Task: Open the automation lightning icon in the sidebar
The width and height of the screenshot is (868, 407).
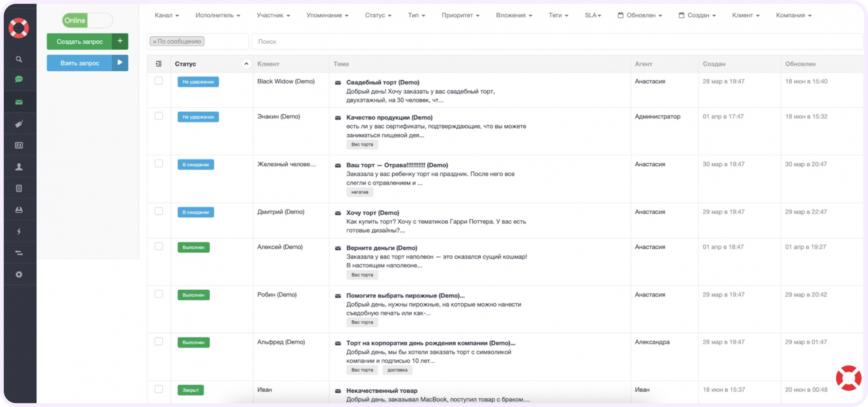Action: (19, 231)
